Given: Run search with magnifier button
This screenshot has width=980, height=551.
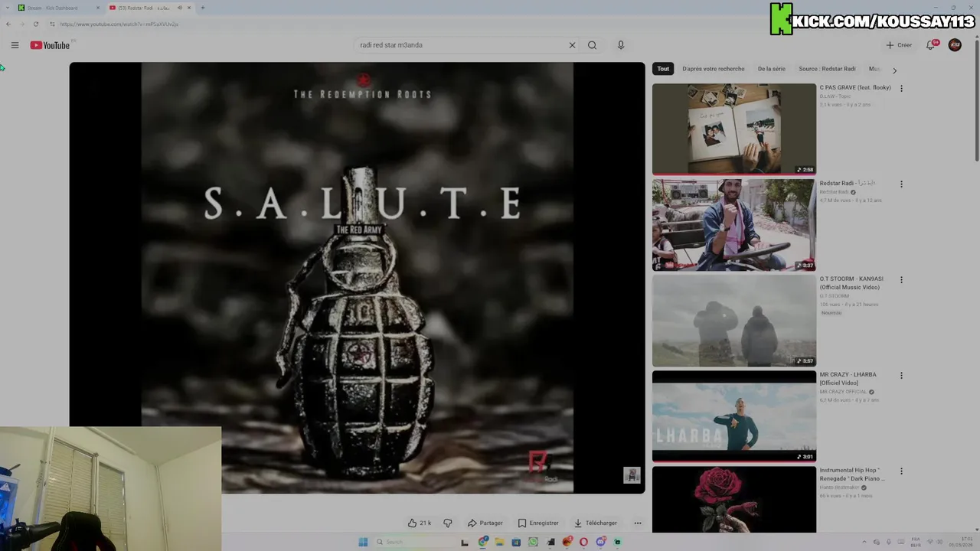Looking at the screenshot, I should (x=592, y=45).
